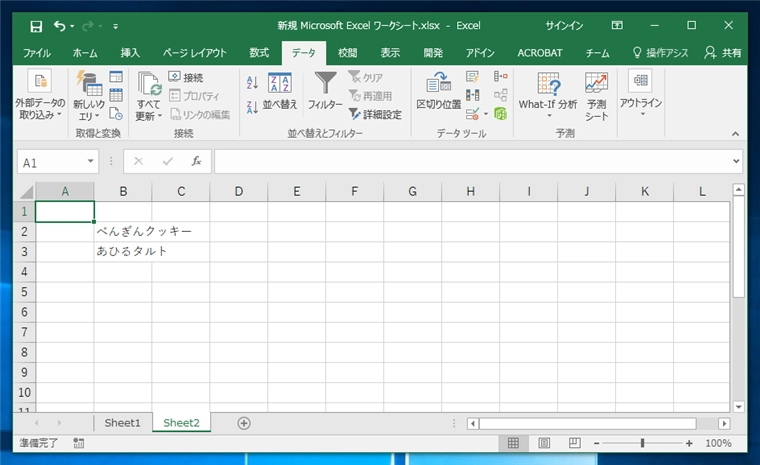Image resolution: width=760 pixels, height=465 pixels.
Task: Open the 並べ替え sort dialog
Action: (x=280, y=92)
